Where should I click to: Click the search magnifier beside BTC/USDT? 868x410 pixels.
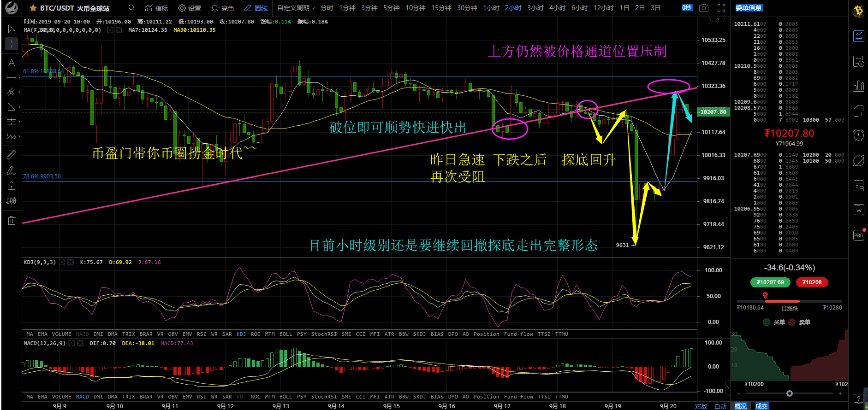(131, 7)
